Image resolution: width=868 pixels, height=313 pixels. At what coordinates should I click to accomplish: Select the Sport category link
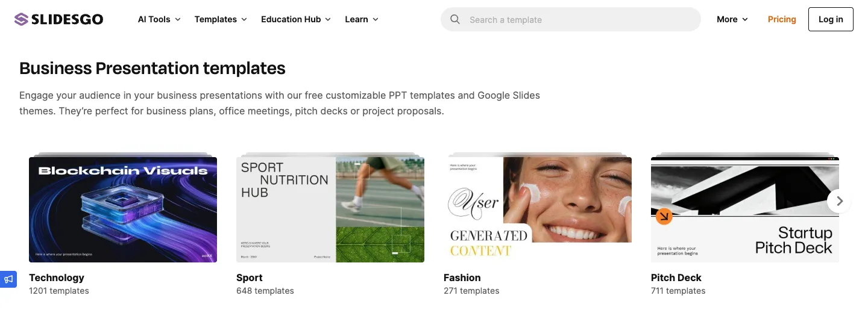click(x=250, y=277)
